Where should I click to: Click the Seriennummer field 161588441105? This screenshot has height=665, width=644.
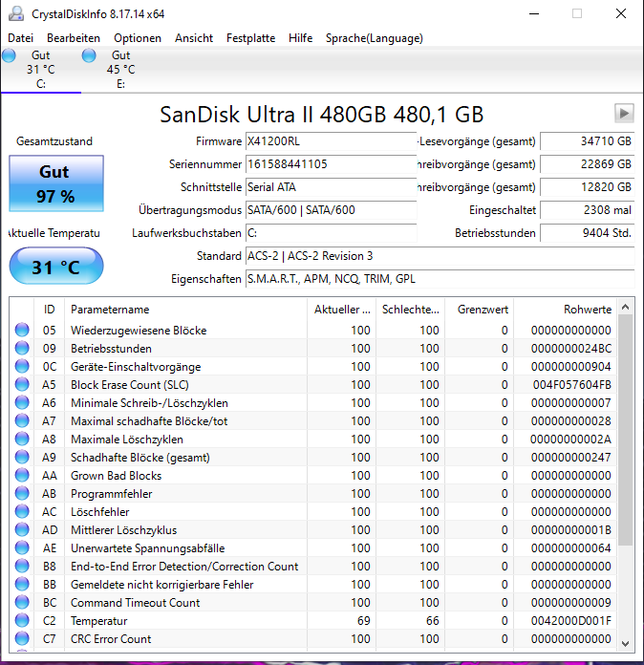point(331,164)
